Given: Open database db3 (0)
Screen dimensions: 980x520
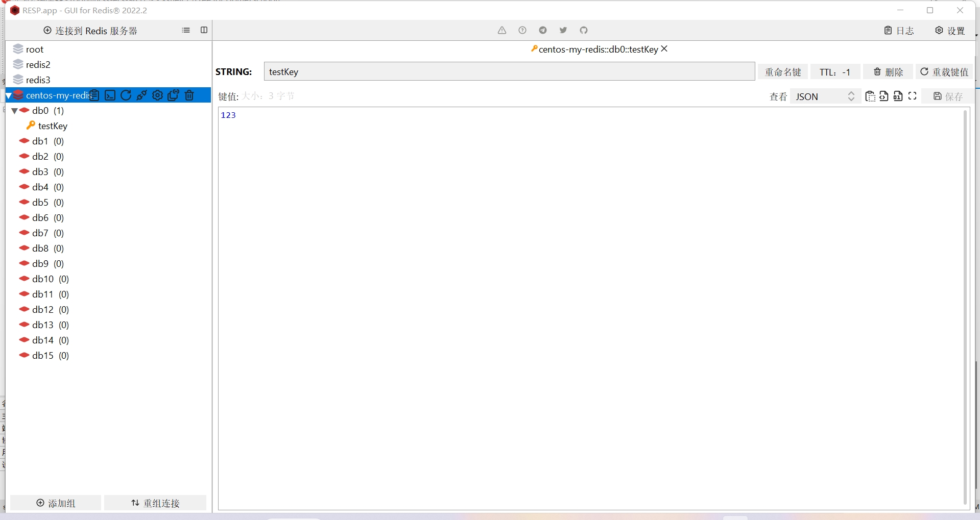Looking at the screenshot, I should click(48, 172).
